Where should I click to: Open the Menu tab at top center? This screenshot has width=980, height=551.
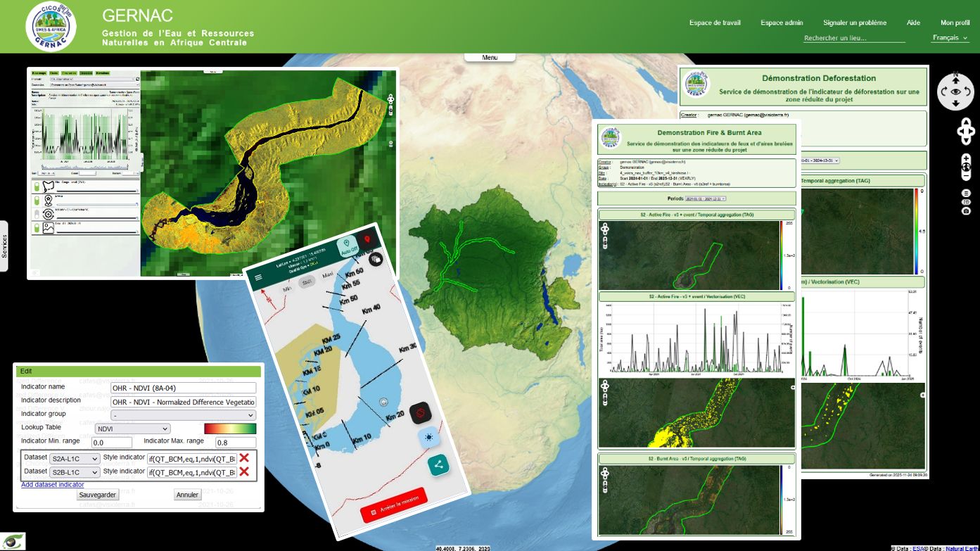coord(490,58)
